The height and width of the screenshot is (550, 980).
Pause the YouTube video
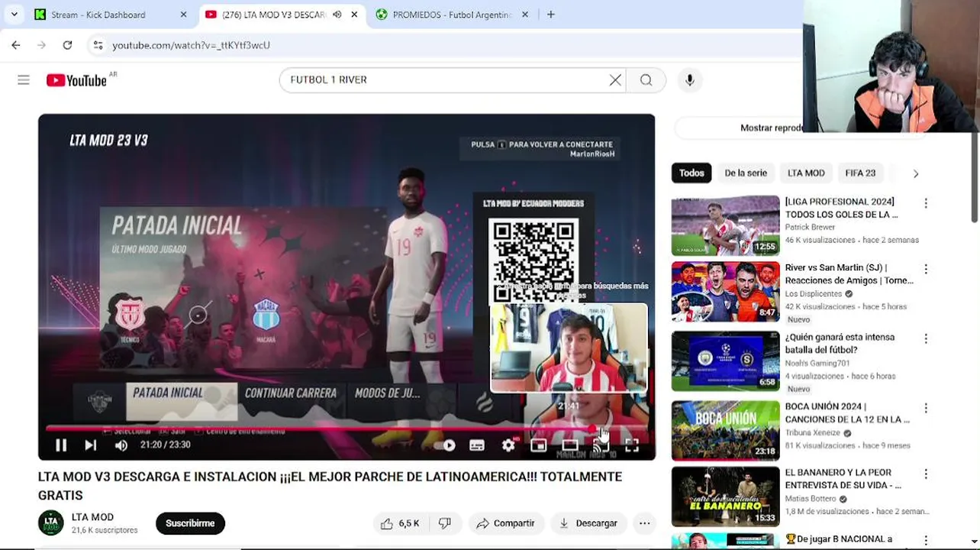coord(61,445)
